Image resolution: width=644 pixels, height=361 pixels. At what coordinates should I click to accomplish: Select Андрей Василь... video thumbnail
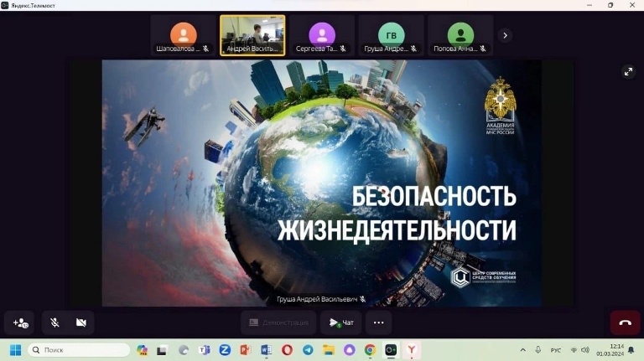pos(252,34)
